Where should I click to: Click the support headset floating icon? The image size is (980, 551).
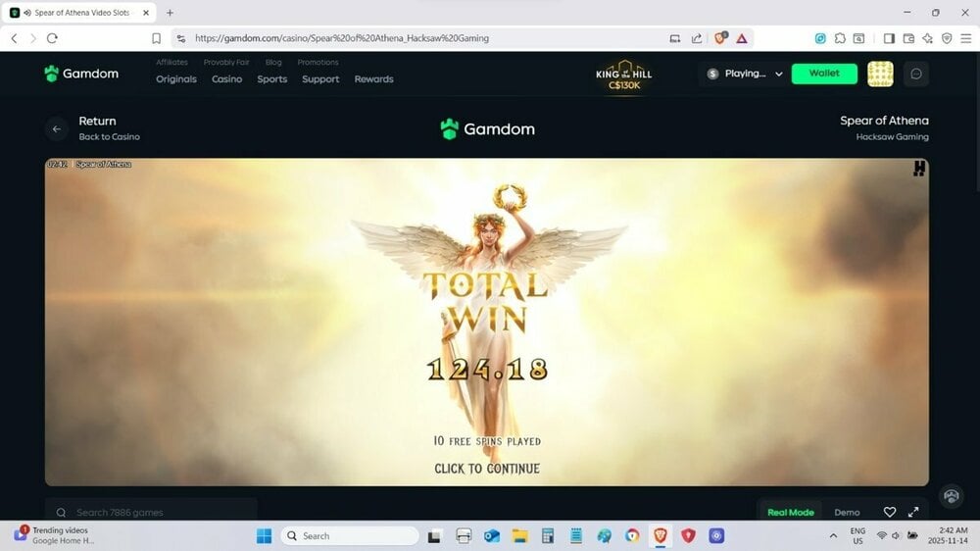(x=951, y=496)
